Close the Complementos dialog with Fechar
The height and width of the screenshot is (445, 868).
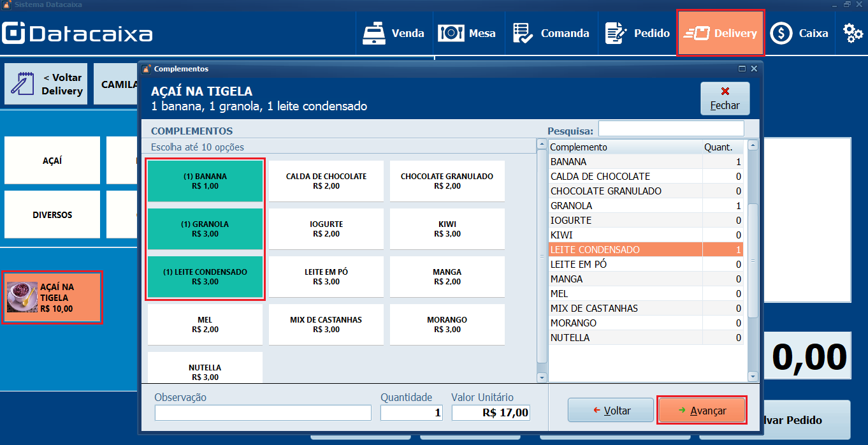click(725, 98)
